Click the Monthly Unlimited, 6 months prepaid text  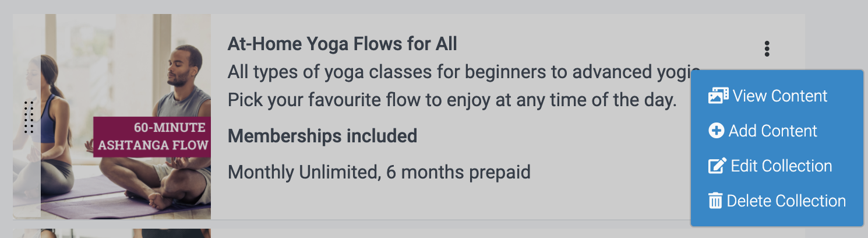tap(379, 172)
